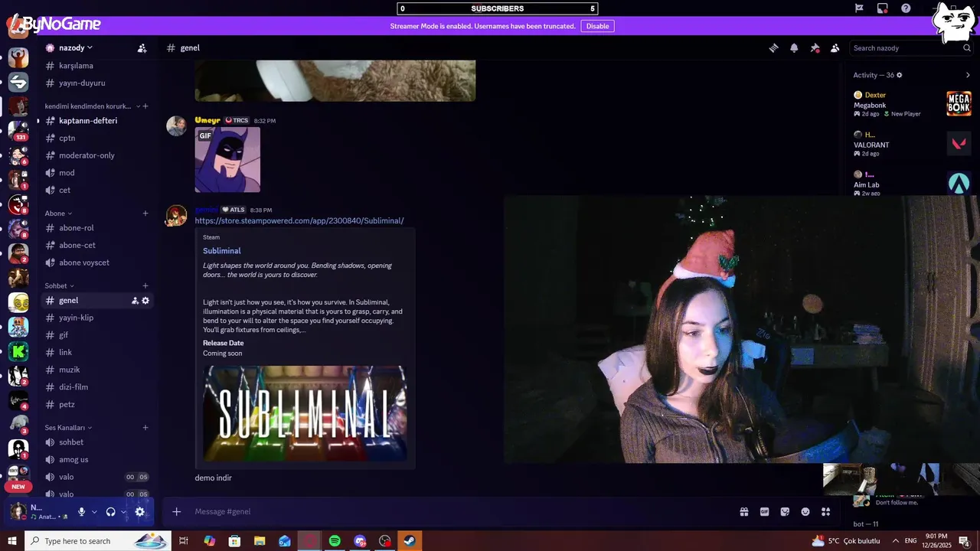Open Aim Lab activity entry
The width and height of the screenshot is (980, 551).
[913, 184]
